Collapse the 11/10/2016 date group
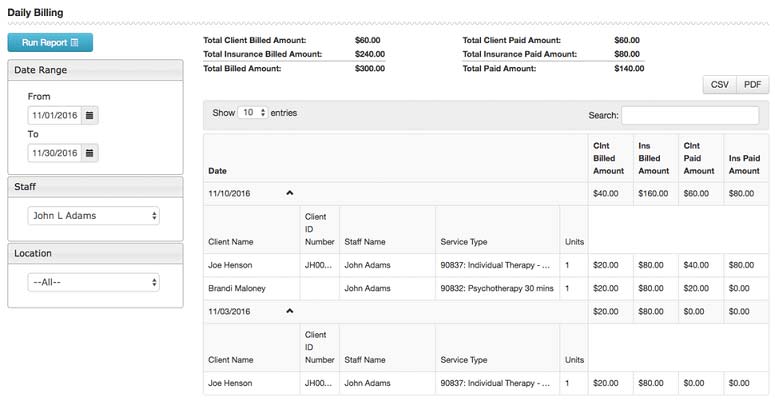This screenshot has width=775, height=401. 290,191
